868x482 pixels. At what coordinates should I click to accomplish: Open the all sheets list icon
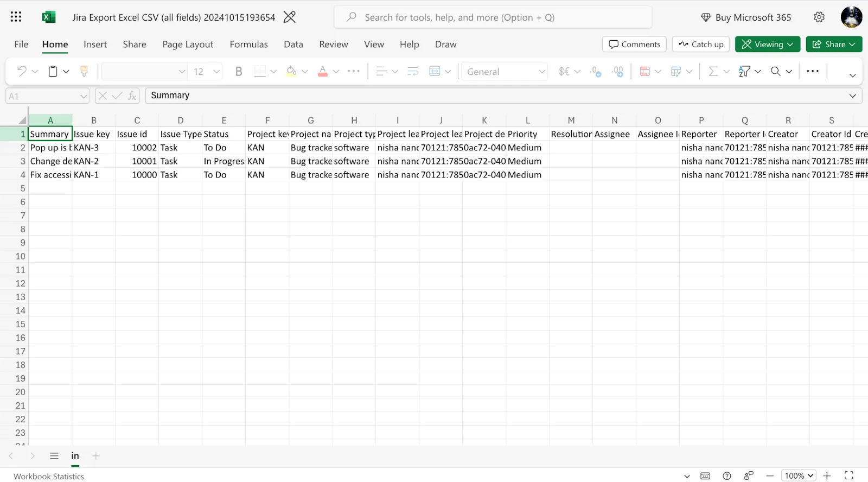point(54,456)
